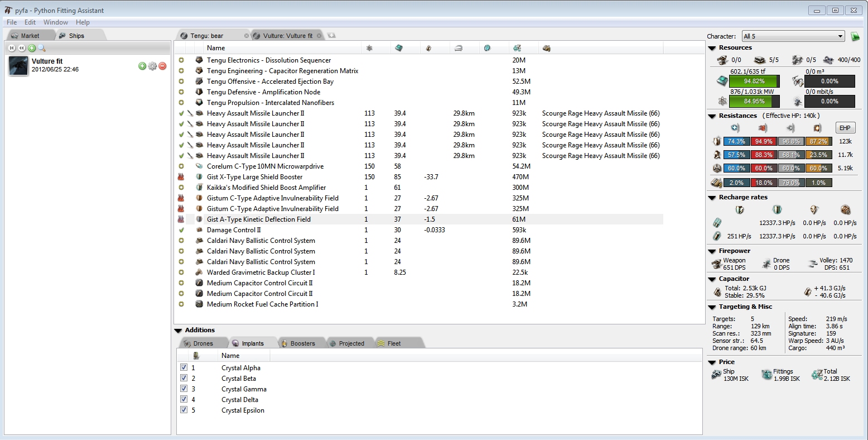Viewport: 868px width, 440px height.
Task: Sort by the price column header icon
Action: point(517,48)
